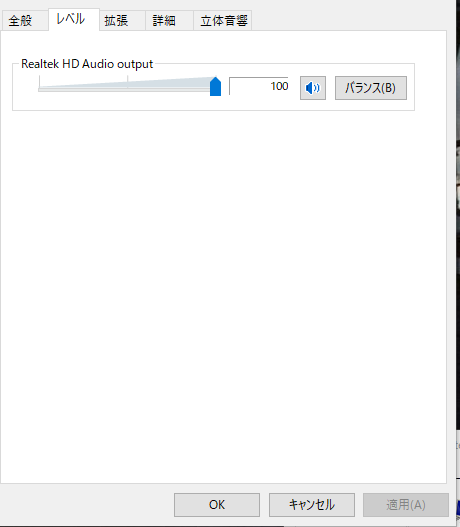The height and width of the screenshot is (527, 460).
Task: Mute the Realtek HD Audio output speaker
Action: click(x=312, y=88)
